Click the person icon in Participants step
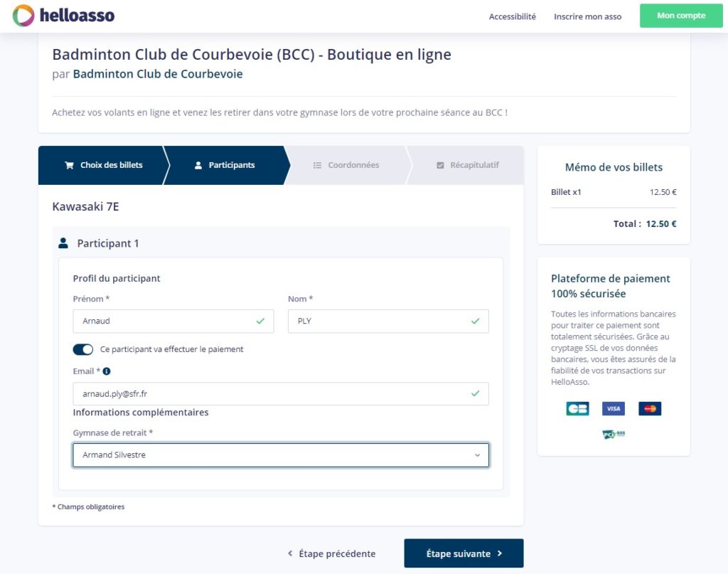Screen dimensions: 728x574 coord(198,165)
